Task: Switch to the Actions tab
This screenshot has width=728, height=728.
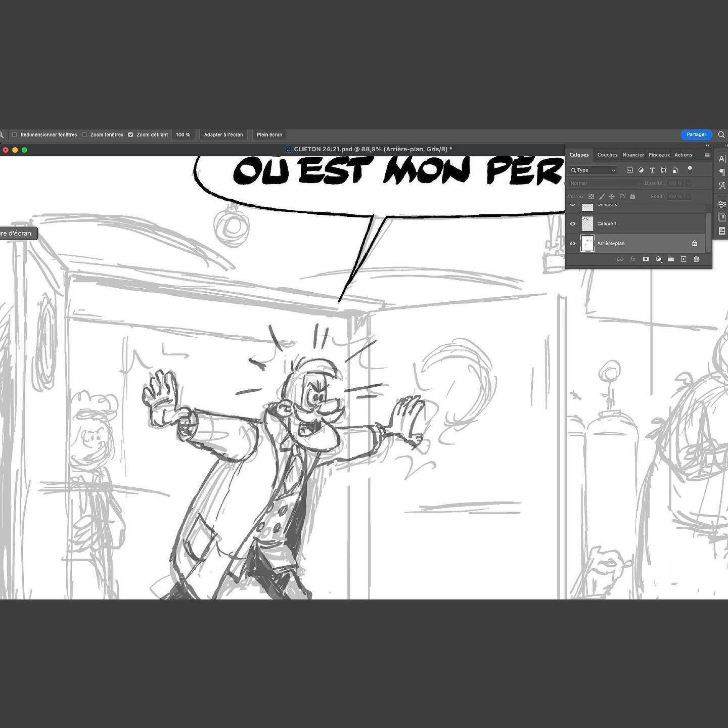Action: [684, 155]
